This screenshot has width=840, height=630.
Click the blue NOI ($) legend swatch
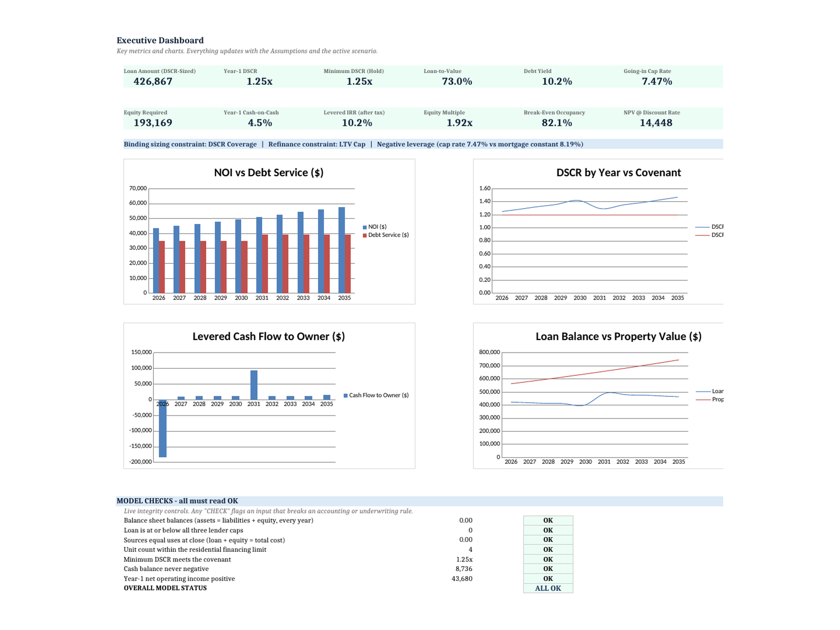(x=365, y=227)
